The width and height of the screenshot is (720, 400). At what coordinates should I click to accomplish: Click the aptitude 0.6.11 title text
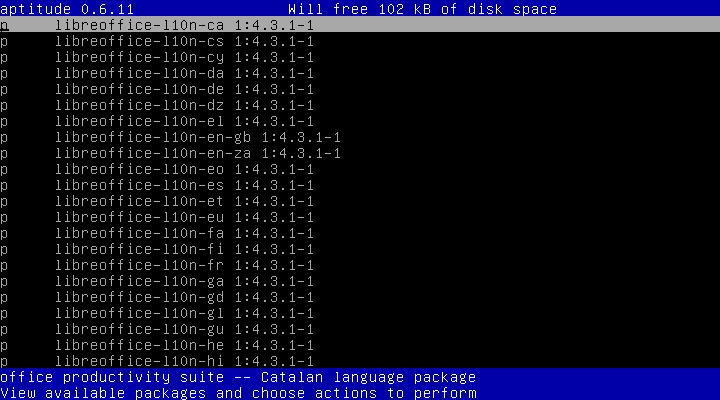[67, 9]
